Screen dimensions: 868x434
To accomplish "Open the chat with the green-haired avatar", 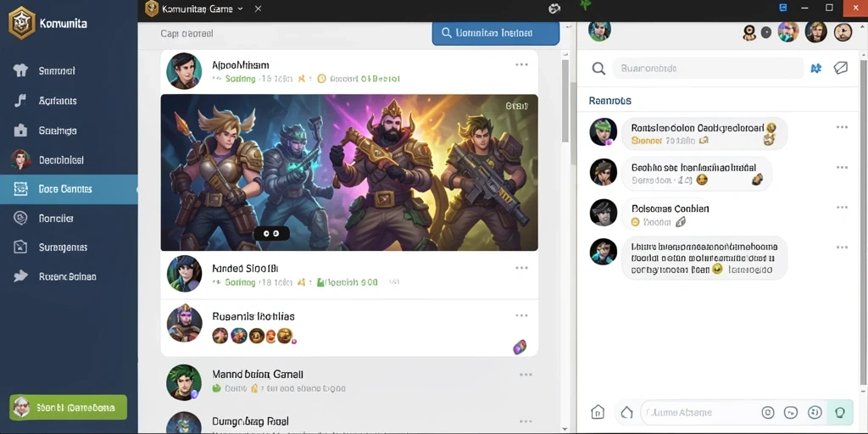I will pos(603,131).
